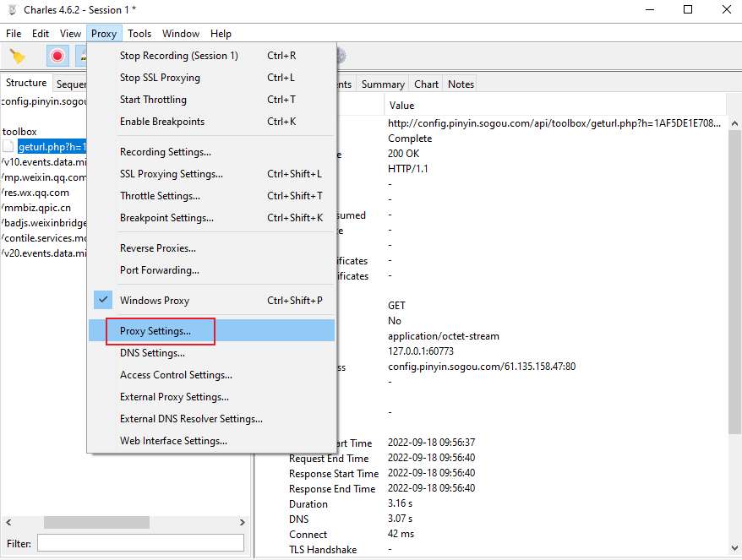742x560 pixels.
Task: Choose Enable Breakpoints
Action: [x=211, y=122]
